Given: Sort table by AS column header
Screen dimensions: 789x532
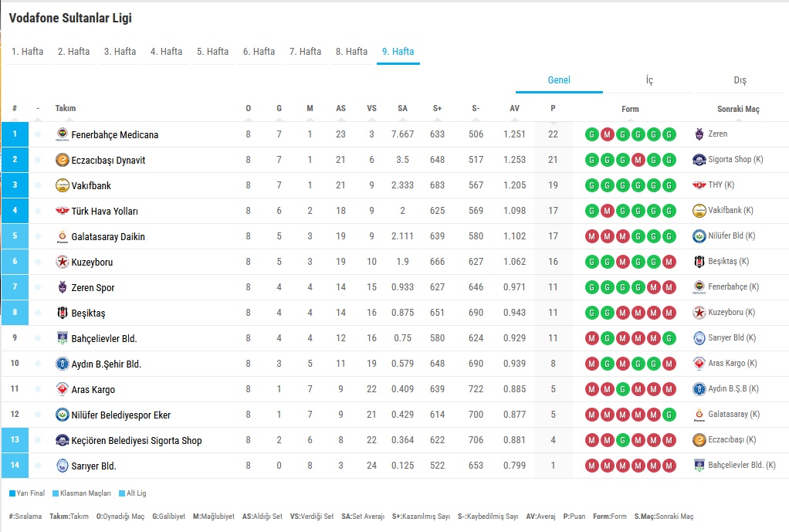Looking at the screenshot, I should (340, 108).
